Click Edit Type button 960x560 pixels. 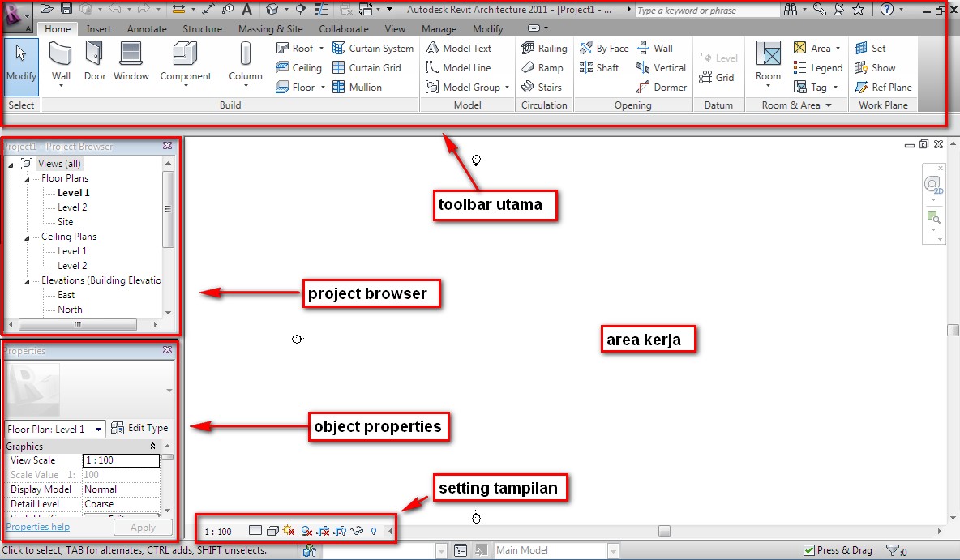pyautogui.click(x=139, y=428)
